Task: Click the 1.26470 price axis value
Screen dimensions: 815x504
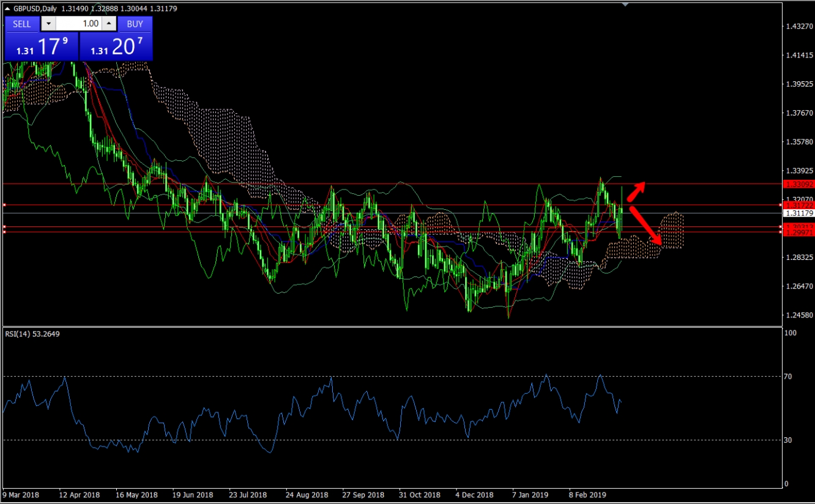Action: (x=798, y=286)
